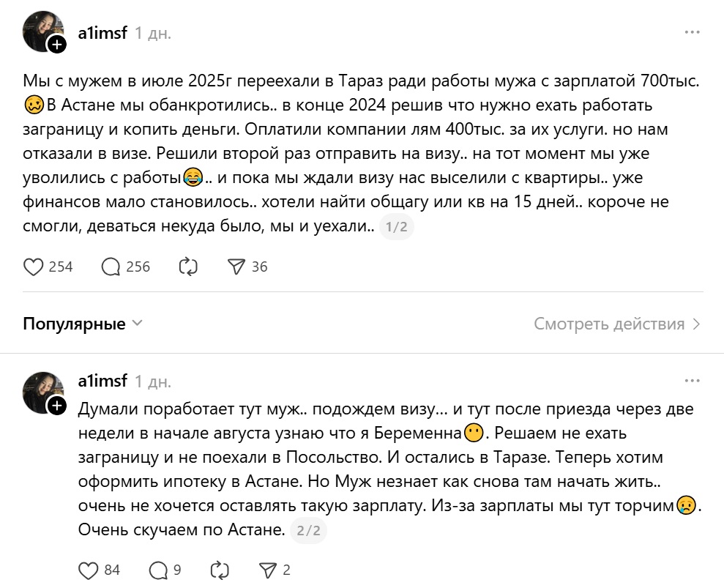Like the first post with heart icon

(x=34, y=267)
